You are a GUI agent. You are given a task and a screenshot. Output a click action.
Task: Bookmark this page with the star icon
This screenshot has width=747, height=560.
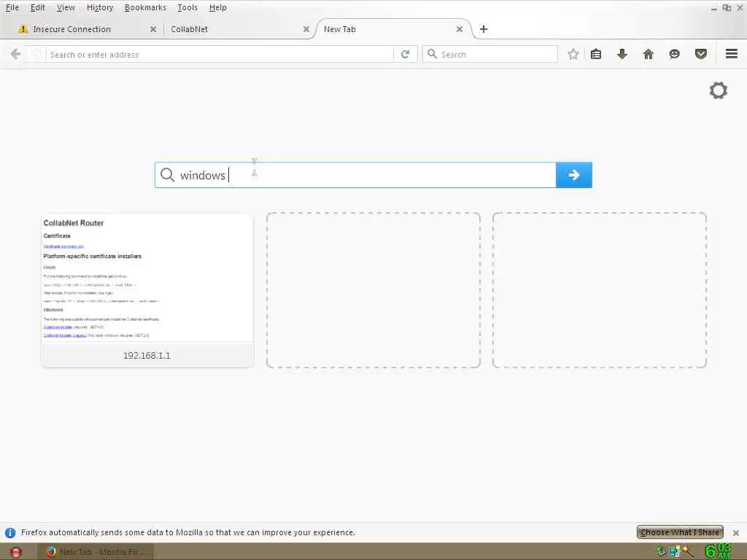pos(573,54)
